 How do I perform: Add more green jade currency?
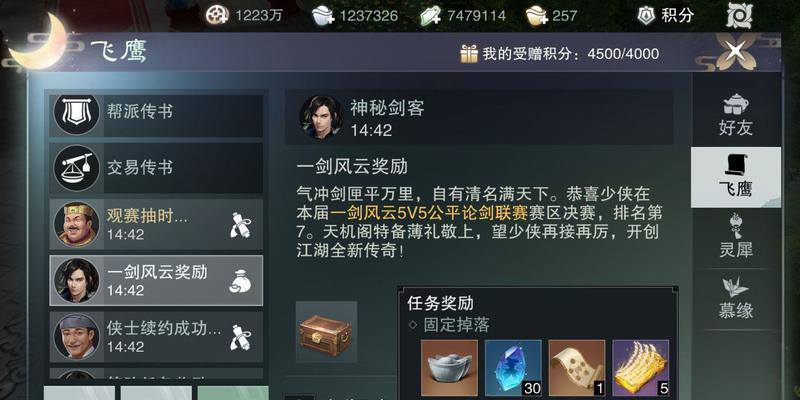pos(431,15)
